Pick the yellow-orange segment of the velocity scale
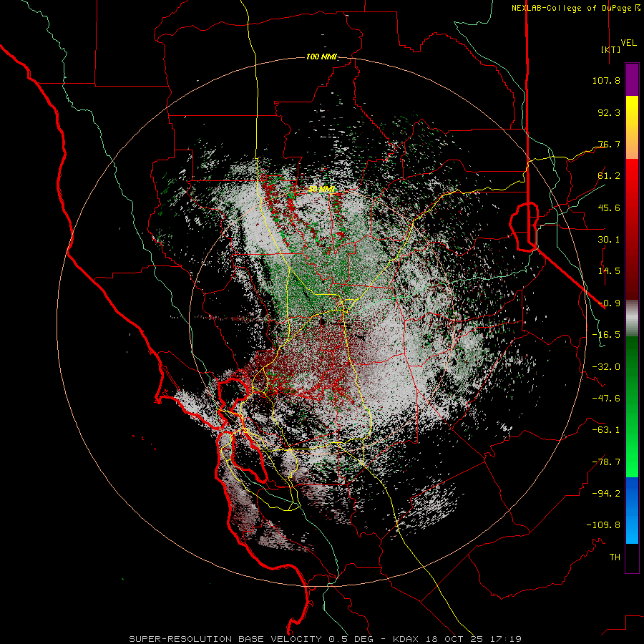644x644 pixels. (x=632, y=127)
